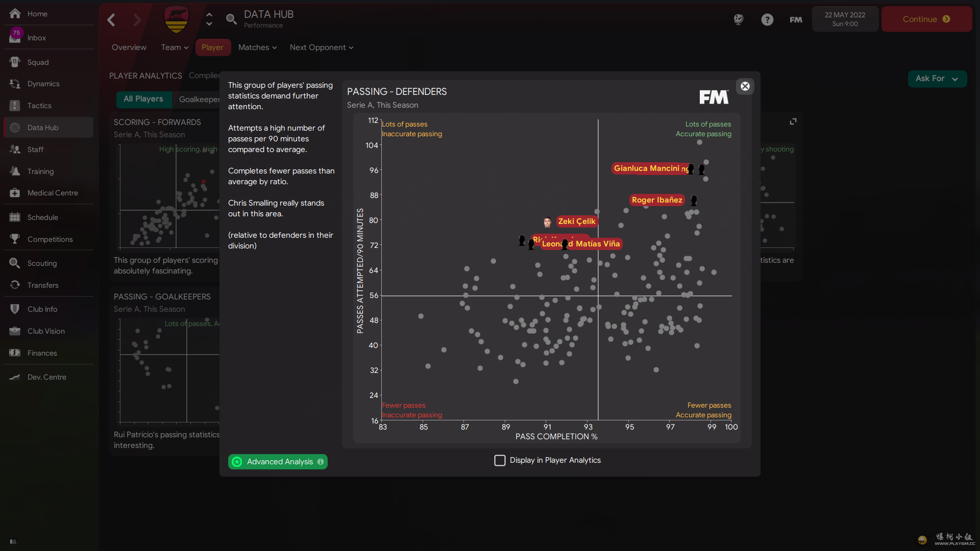Expand the Next Opponent dropdown
Screen dimensions: 980x551
(322, 47)
